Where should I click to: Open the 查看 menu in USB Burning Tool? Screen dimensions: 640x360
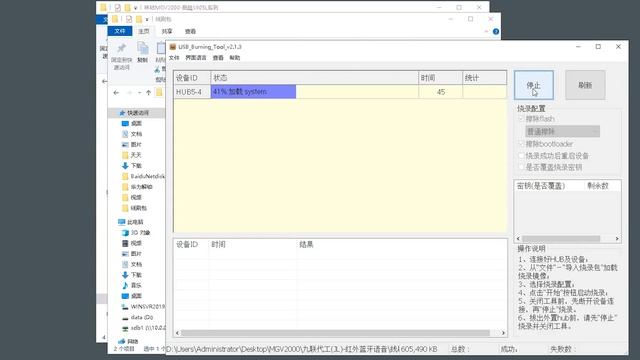tap(218, 58)
